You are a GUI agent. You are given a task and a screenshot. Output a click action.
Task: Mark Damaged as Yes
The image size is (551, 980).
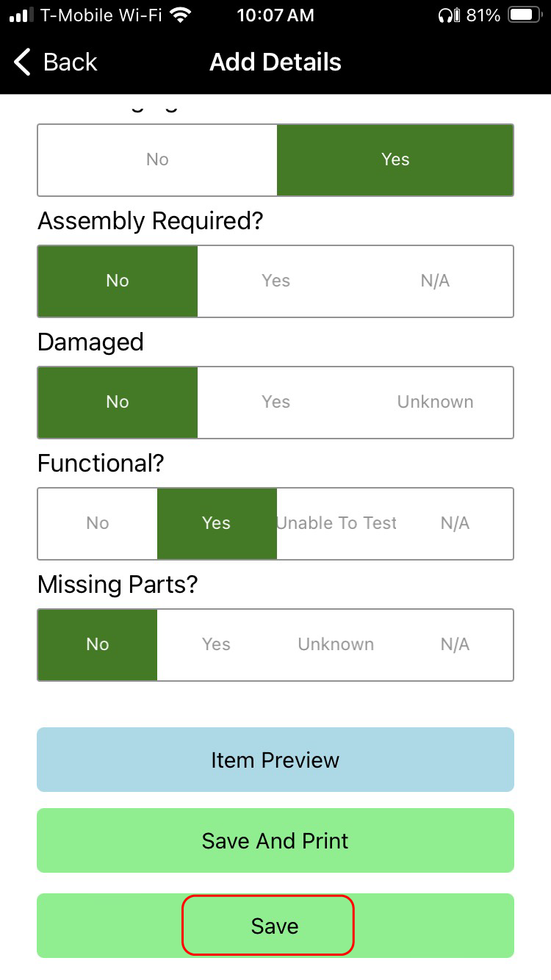(x=276, y=402)
